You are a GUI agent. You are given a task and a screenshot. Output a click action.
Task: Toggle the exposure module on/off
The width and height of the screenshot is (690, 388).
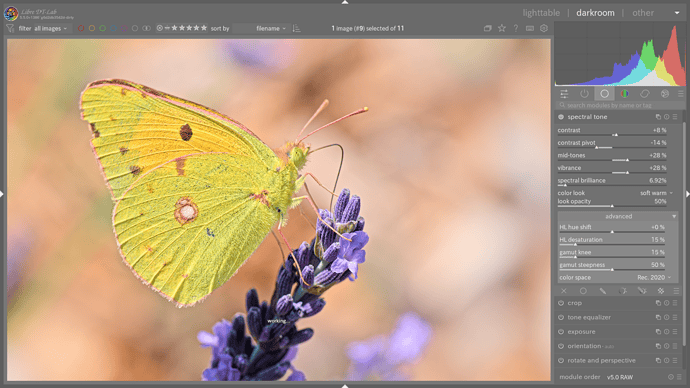[561, 332]
